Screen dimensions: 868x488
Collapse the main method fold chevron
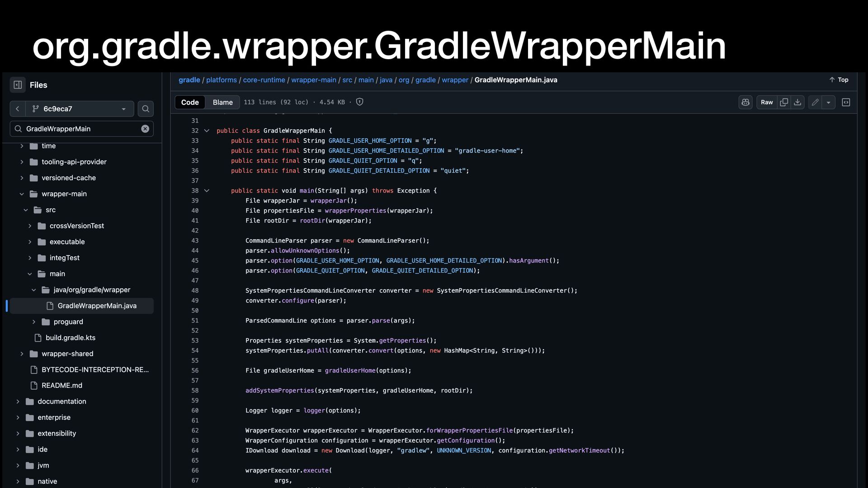click(207, 191)
